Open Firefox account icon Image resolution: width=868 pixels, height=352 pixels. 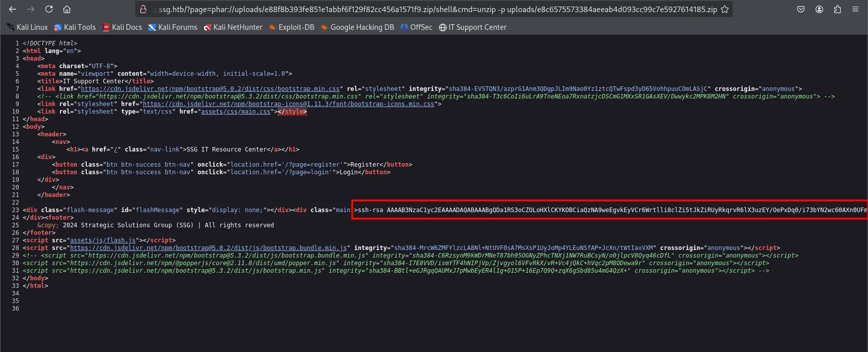[819, 9]
